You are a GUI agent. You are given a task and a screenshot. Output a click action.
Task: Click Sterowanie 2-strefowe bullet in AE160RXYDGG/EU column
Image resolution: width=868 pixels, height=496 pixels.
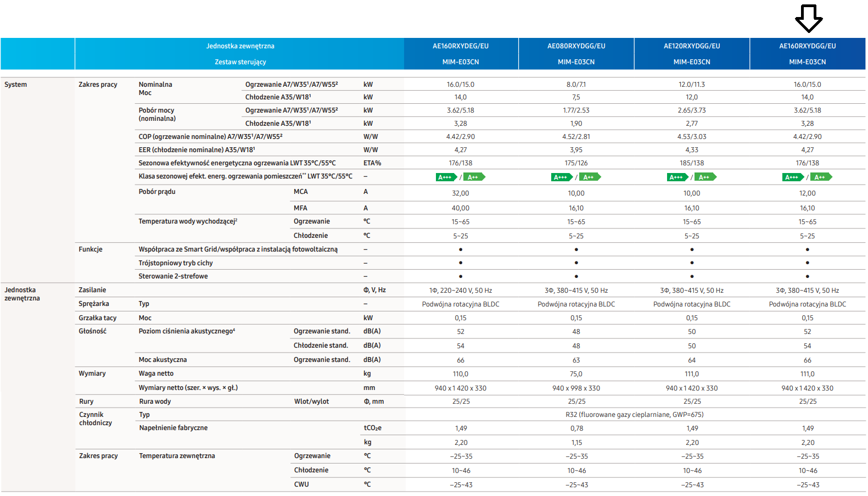808,276
